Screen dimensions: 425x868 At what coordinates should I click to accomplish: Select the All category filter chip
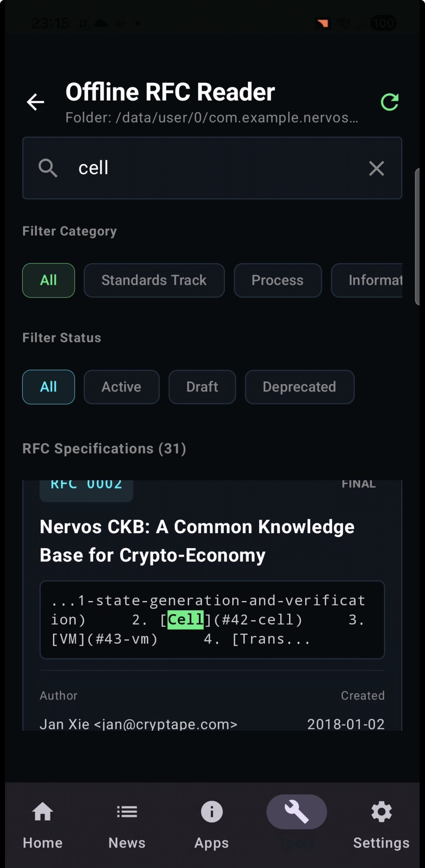(x=49, y=280)
